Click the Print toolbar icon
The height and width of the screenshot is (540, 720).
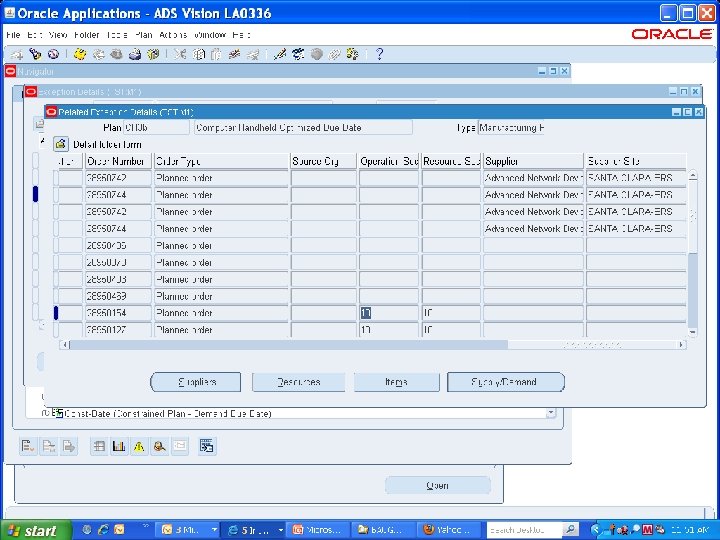(135, 54)
